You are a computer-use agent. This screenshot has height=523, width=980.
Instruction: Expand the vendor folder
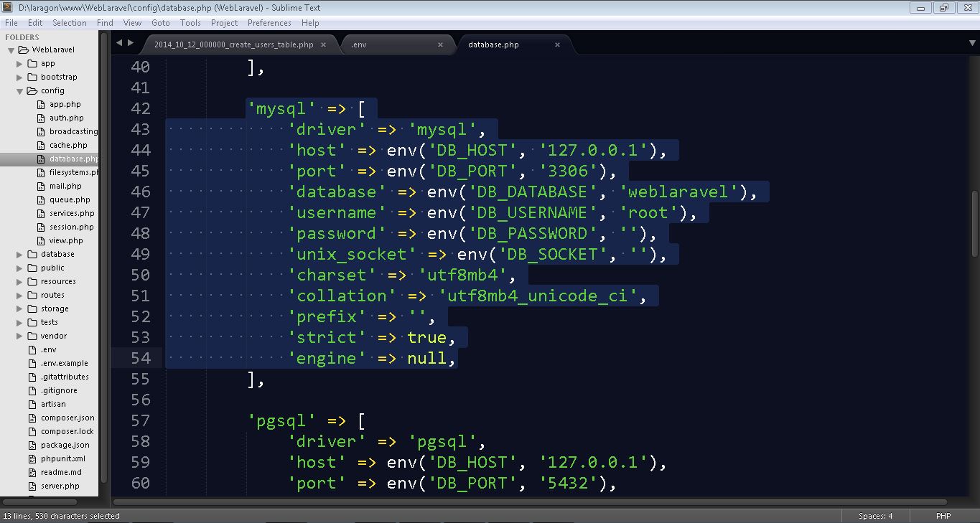(19, 336)
